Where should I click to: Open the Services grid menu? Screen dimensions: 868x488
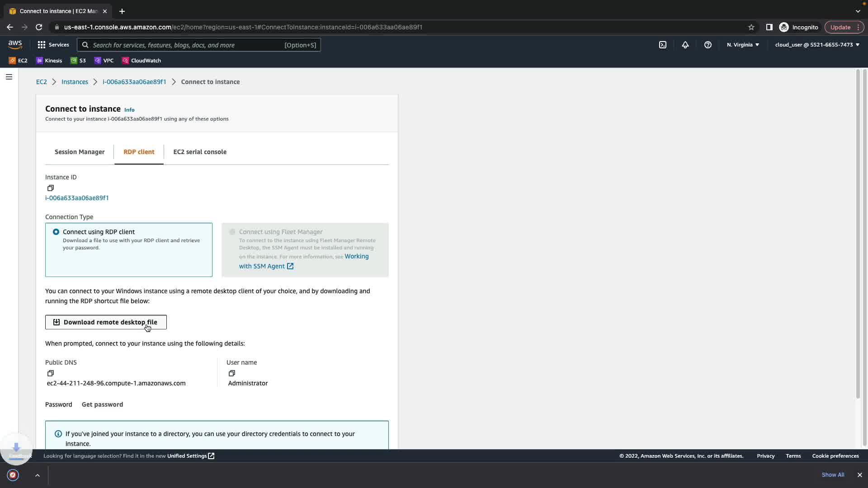[53, 45]
